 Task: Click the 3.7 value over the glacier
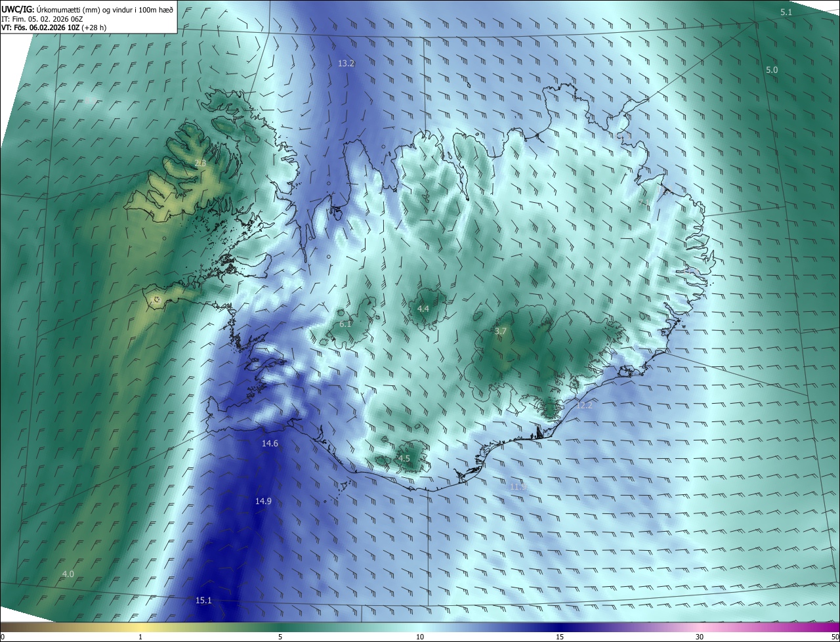coord(501,332)
